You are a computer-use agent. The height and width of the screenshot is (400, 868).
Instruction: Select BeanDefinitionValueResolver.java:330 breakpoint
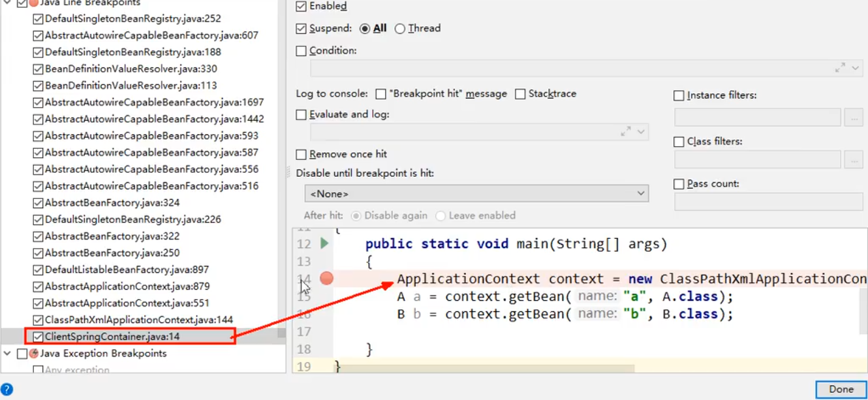click(x=131, y=69)
